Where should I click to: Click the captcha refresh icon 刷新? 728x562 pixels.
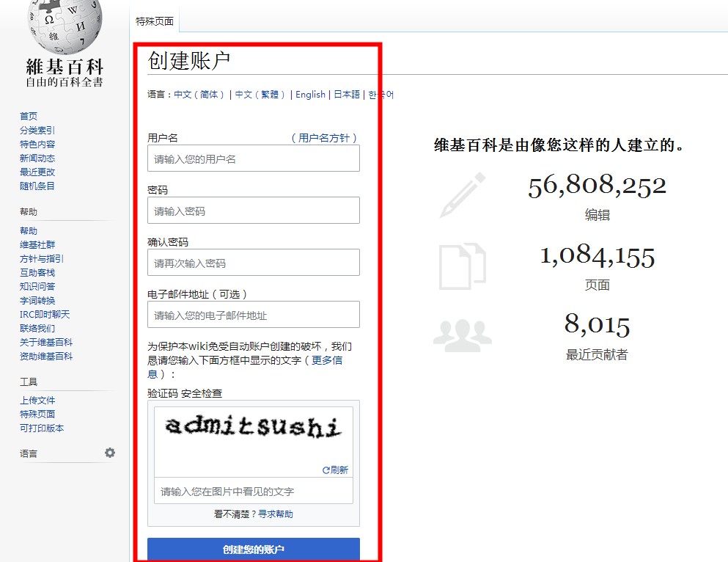[335, 470]
